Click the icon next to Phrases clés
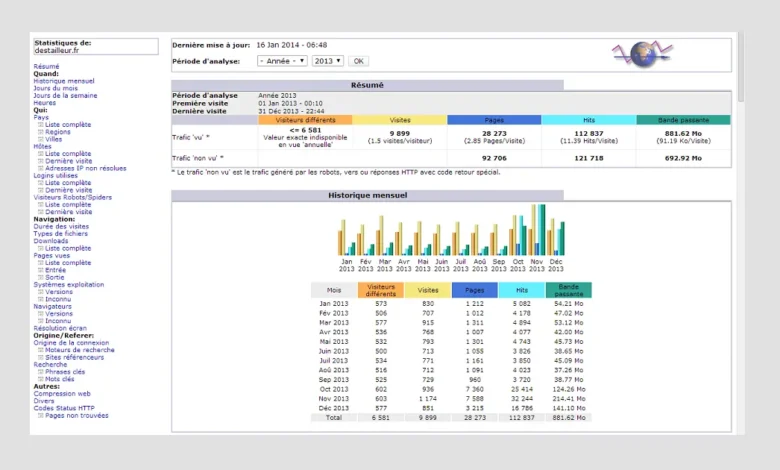780x470 pixels. [41, 372]
